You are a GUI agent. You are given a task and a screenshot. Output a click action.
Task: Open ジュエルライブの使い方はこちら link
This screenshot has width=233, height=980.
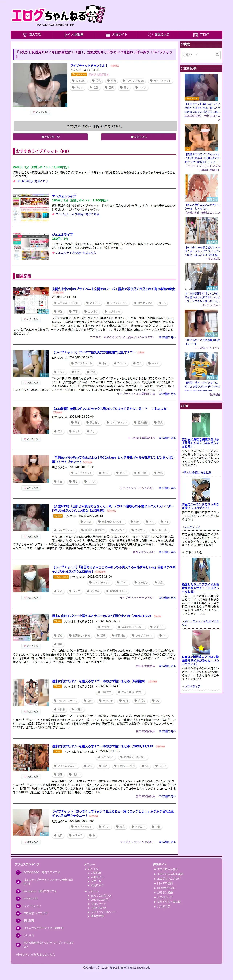tap(75, 253)
